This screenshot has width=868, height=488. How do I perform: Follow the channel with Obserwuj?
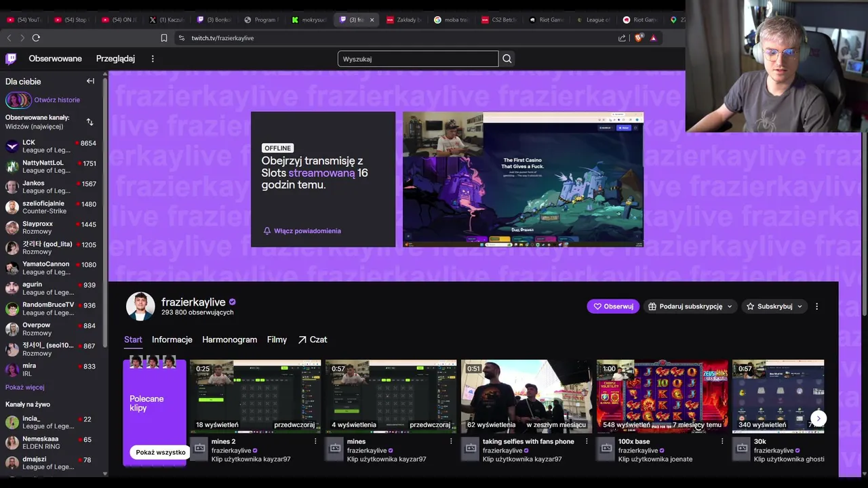(613, 306)
